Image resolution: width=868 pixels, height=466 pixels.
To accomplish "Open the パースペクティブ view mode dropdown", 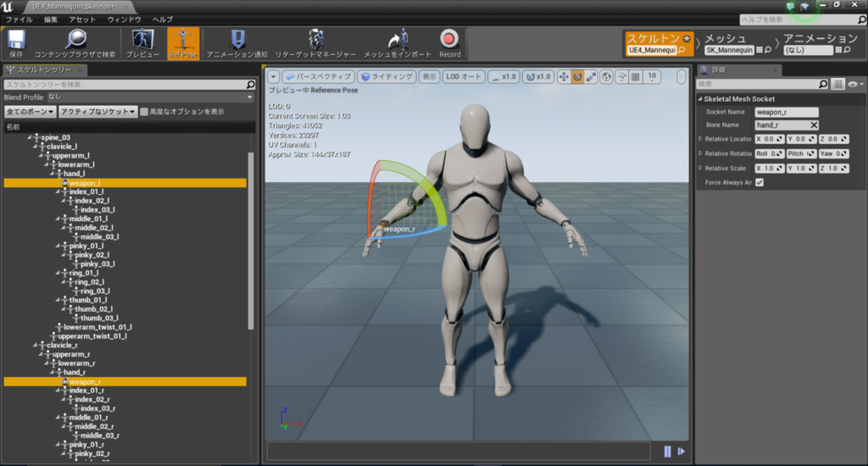I will point(319,77).
